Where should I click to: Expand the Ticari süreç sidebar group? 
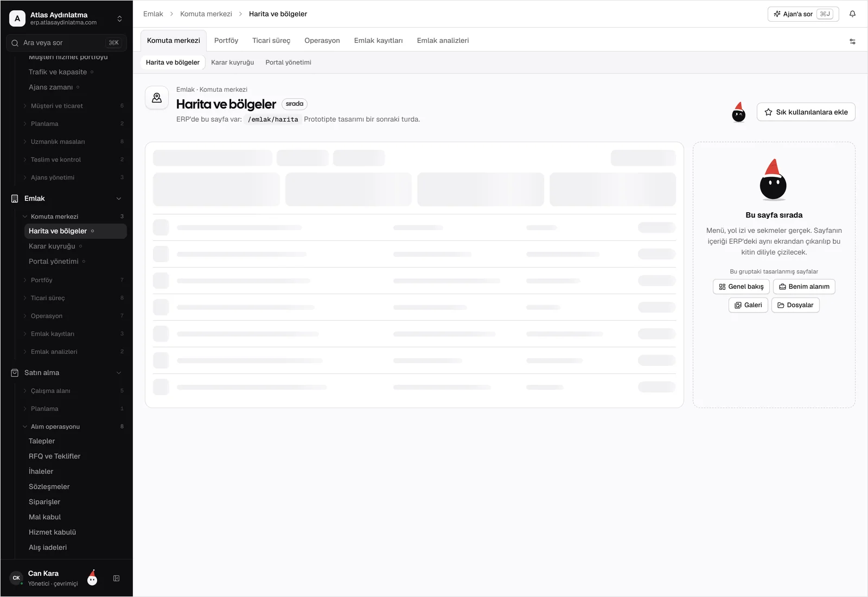pos(73,298)
